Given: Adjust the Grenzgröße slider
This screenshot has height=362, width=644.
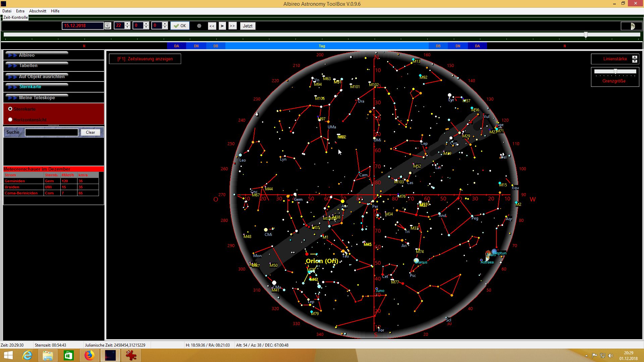Looking at the screenshot, I should (615, 71).
